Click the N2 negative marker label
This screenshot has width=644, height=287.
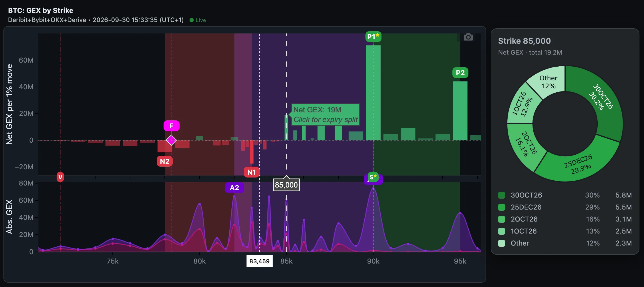(164, 161)
